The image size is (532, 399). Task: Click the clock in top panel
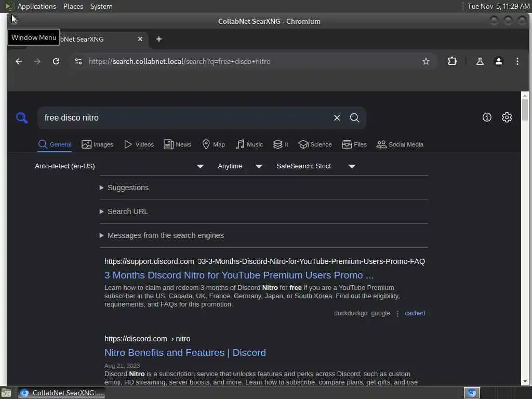(x=498, y=6)
